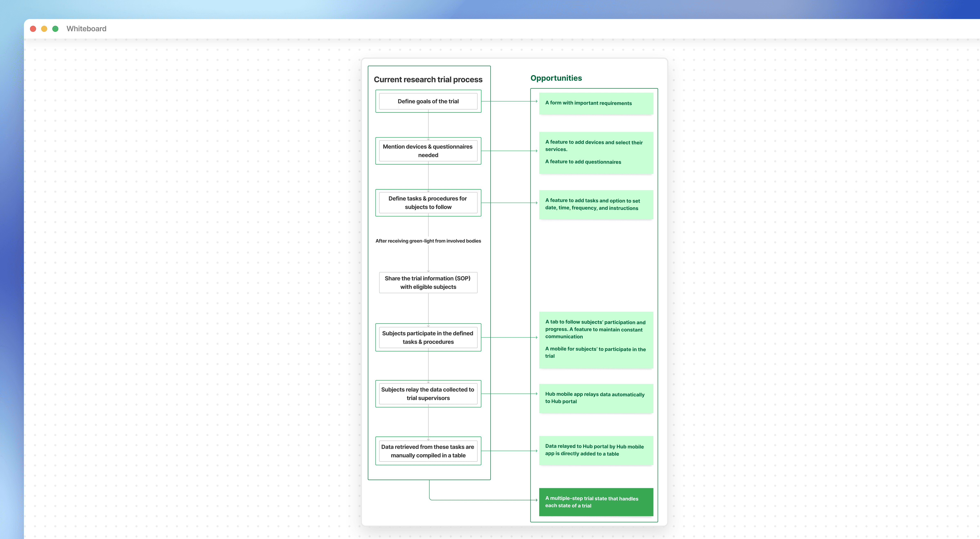Select 'Subjects participate in the defined tasks' box
980x539 pixels.
click(428, 337)
